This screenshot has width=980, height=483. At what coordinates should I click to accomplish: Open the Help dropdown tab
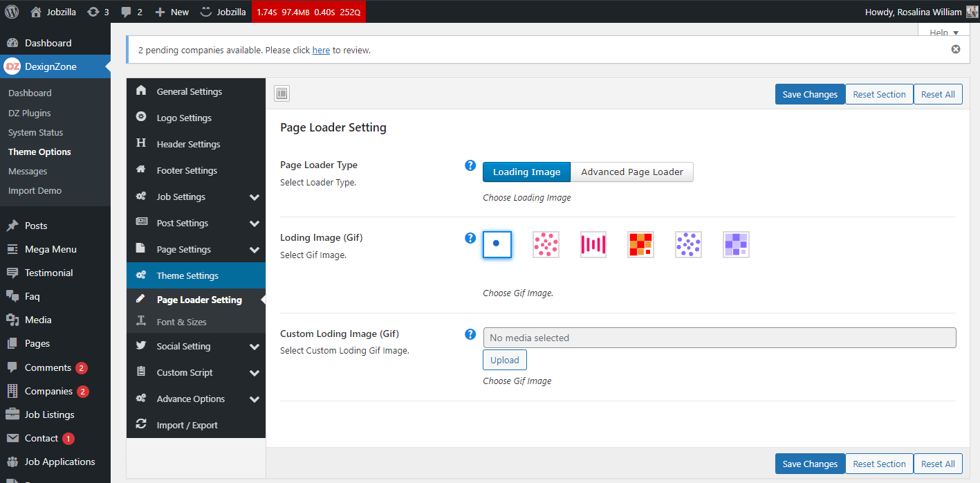click(x=944, y=32)
